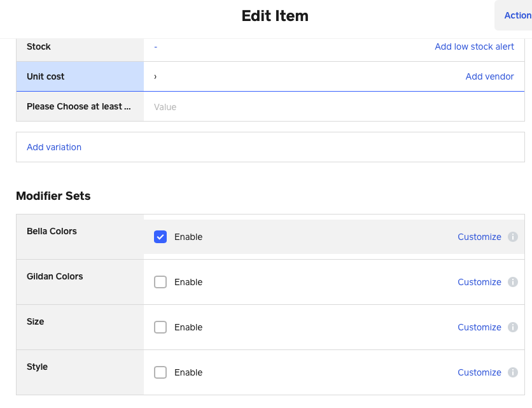Click info icon beside Size Customize
The height and width of the screenshot is (408, 532).
pyautogui.click(x=513, y=327)
